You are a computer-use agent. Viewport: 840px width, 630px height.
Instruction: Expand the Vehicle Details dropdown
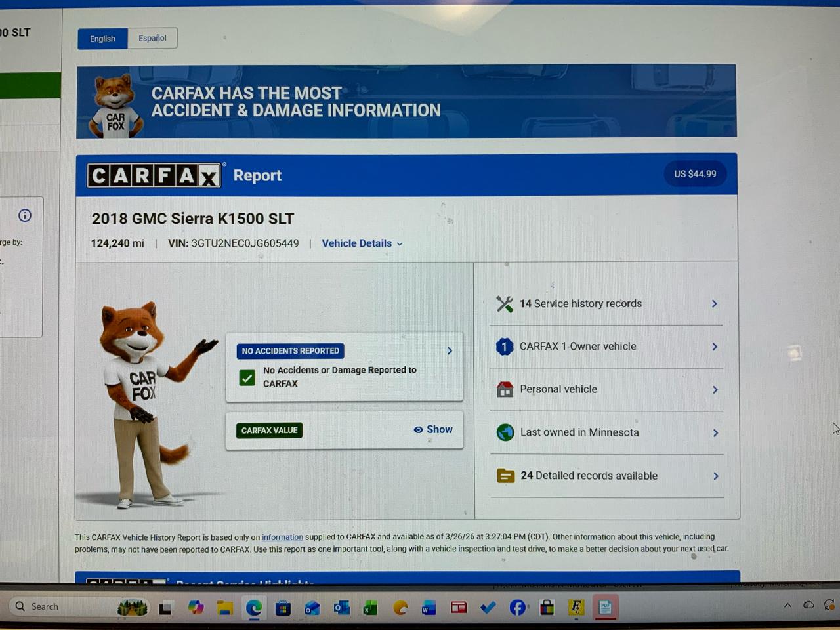pyautogui.click(x=362, y=243)
